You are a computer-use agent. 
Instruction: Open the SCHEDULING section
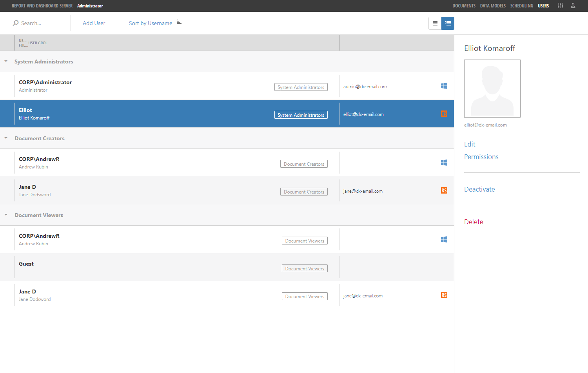[522, 5]
